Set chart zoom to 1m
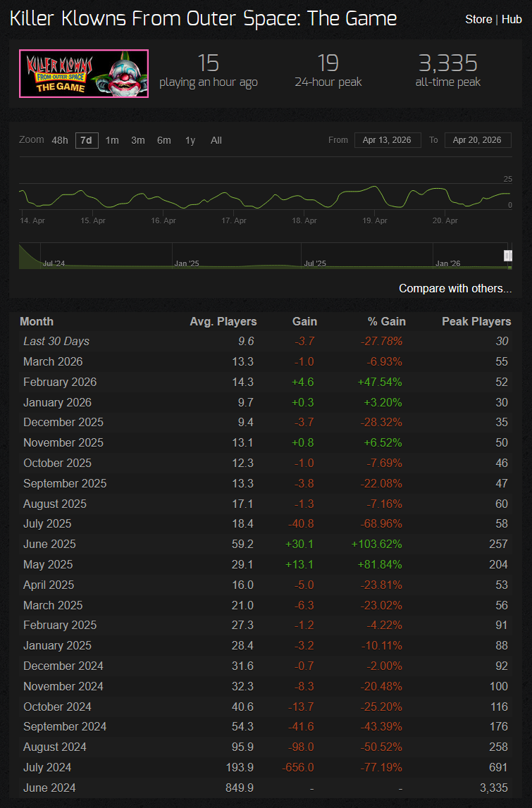 tap(112, 140)
